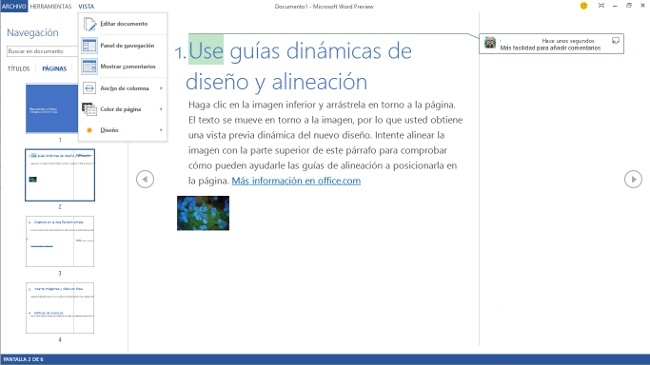Screen dimensions: 650x365
Task: Open the HERRAMIENTAS menu
Action: [x=51, y=7]
